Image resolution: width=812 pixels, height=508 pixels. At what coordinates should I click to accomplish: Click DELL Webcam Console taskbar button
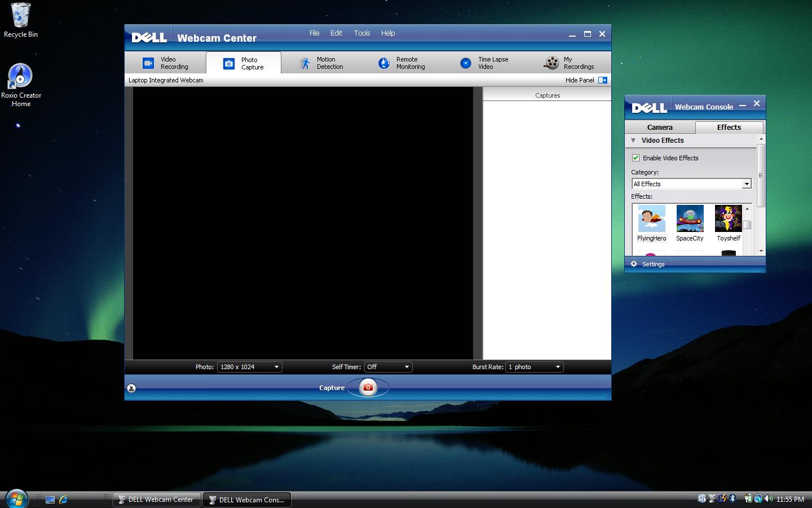247,500
